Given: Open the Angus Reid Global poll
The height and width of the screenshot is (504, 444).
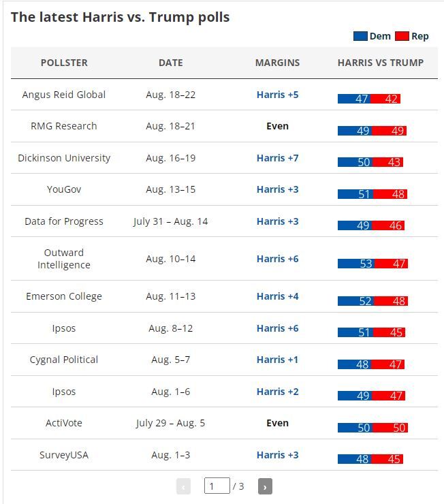Looking at the screenshot, I should [64, 95].
